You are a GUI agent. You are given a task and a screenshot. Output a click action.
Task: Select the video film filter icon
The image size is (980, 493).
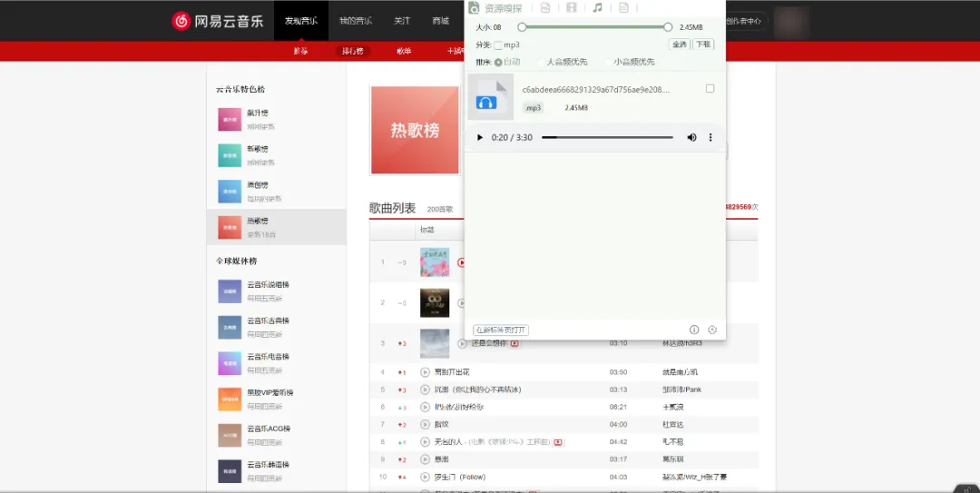tap(571, 8)
